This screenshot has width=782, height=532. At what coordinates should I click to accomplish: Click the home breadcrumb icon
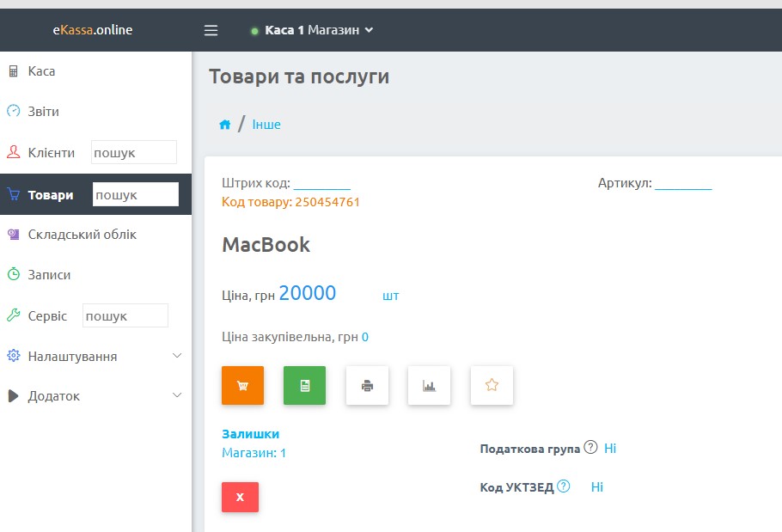point(225,125)
